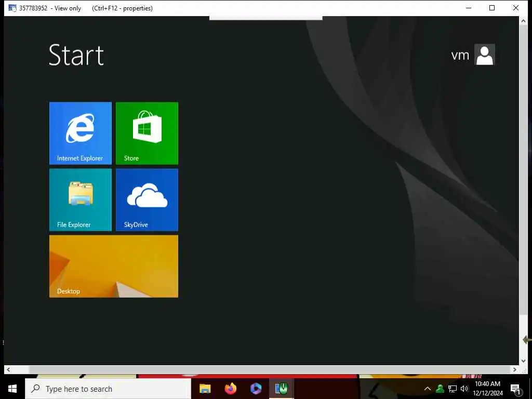Launch Firefox from the taskbar
This screenshot has height=399, width=532.
click(x=230, y=389)
